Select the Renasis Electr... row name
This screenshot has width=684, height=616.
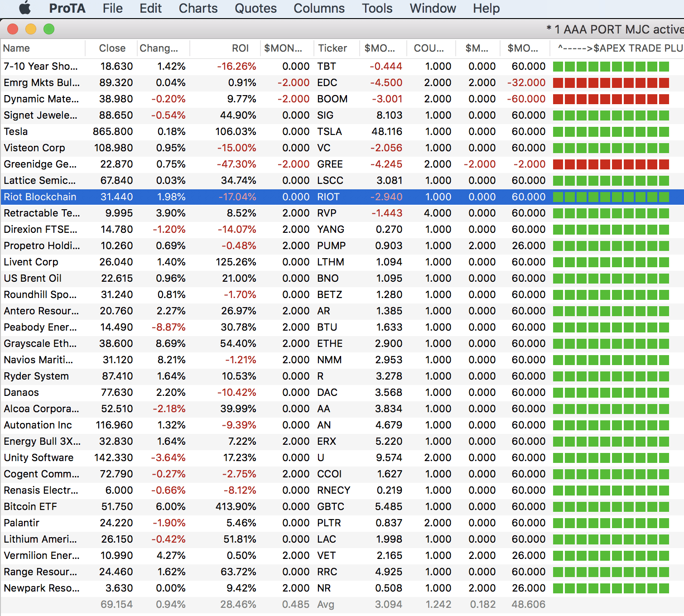pos(41,491)
